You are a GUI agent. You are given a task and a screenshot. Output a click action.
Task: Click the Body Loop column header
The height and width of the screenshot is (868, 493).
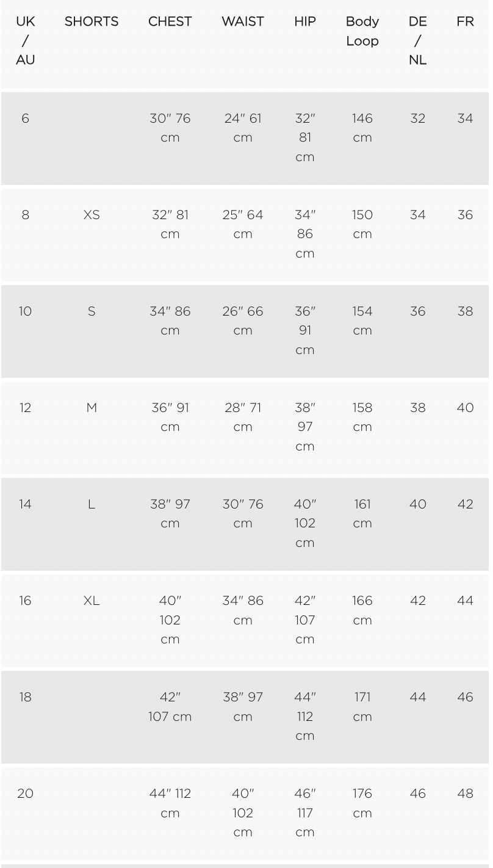(x=362, y=31)
